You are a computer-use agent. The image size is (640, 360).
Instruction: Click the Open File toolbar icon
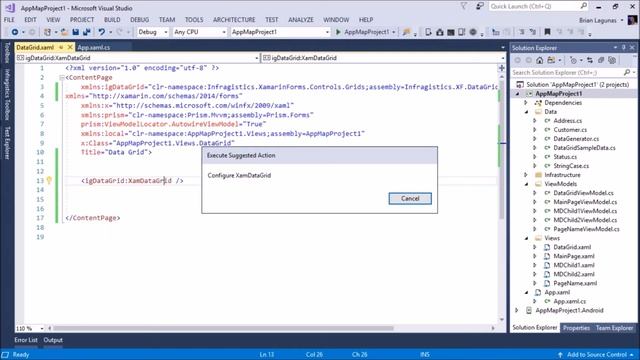[x=64, y=32]
